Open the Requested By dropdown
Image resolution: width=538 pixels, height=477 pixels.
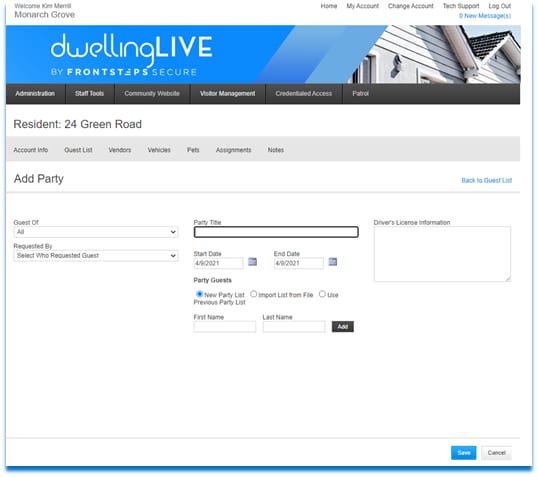coord(96,256)
